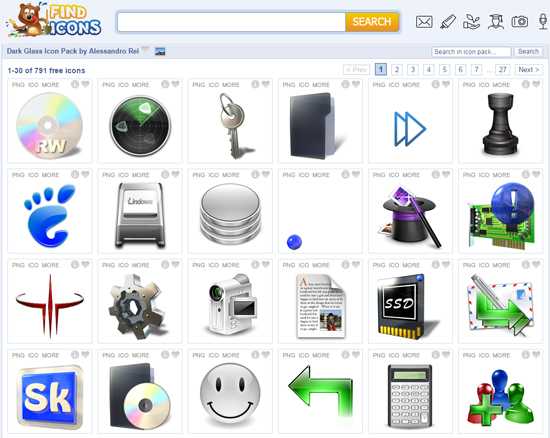Show info for the keys icon

255,84
